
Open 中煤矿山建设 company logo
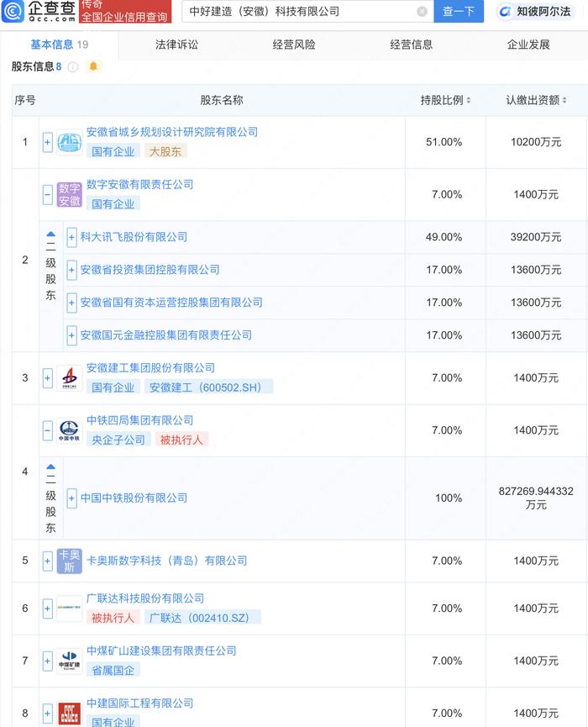point(69,661)
